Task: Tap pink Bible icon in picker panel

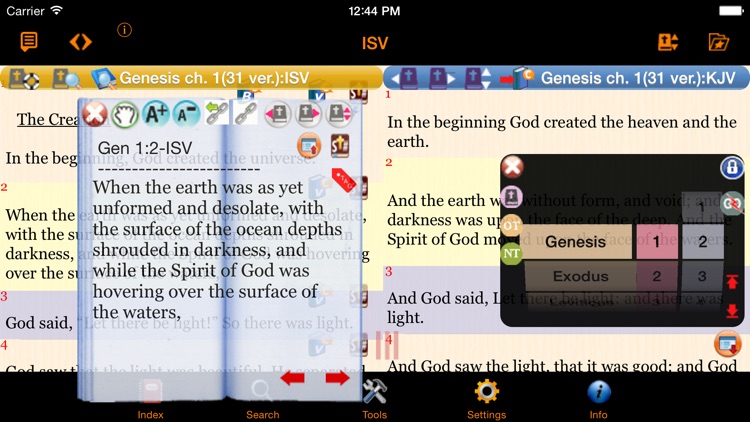Action: (512, 196)
